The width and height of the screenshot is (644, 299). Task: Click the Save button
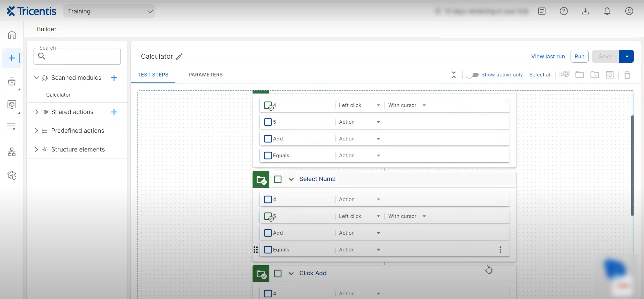click(605, 56)
